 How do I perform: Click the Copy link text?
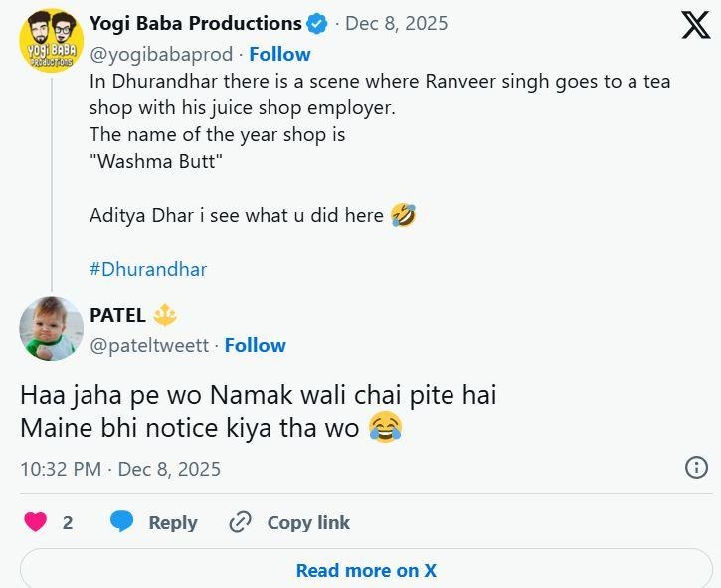tap(308, 522)
